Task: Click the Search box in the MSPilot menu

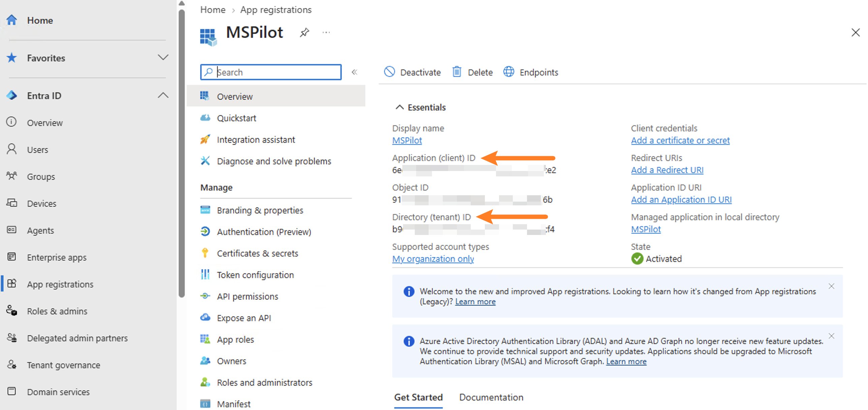Action: 271,72
